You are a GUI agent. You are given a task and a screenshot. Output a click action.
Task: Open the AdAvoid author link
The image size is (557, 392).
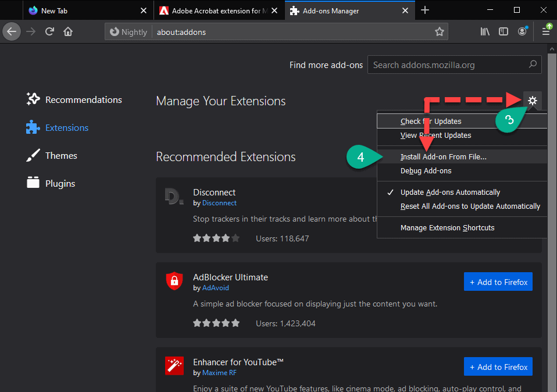(x=215, y=288)
